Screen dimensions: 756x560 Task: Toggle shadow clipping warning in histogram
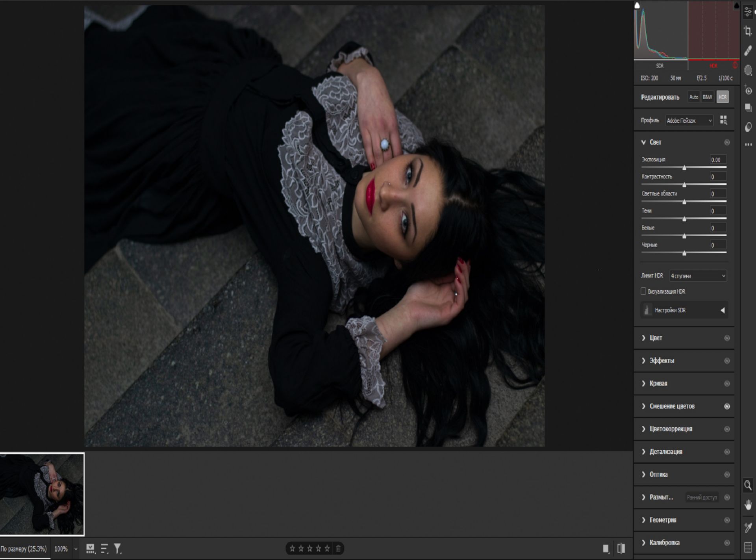pos(637,5)
